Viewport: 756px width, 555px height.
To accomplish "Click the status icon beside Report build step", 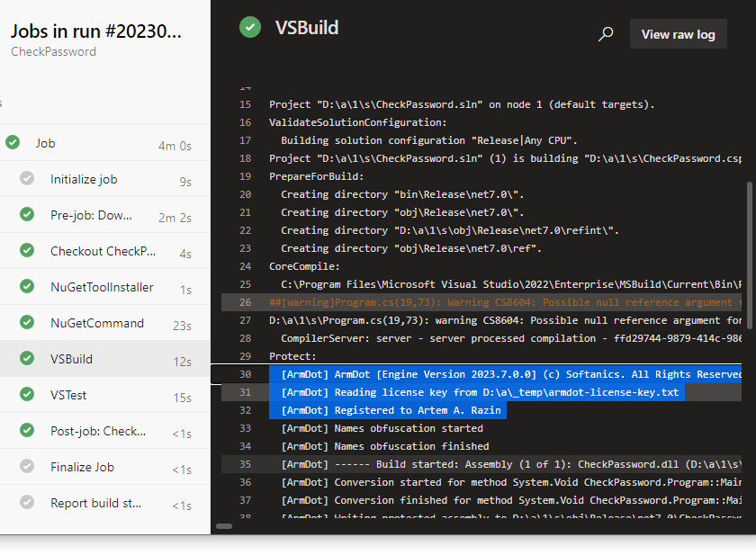I will [x=27, y=503].
